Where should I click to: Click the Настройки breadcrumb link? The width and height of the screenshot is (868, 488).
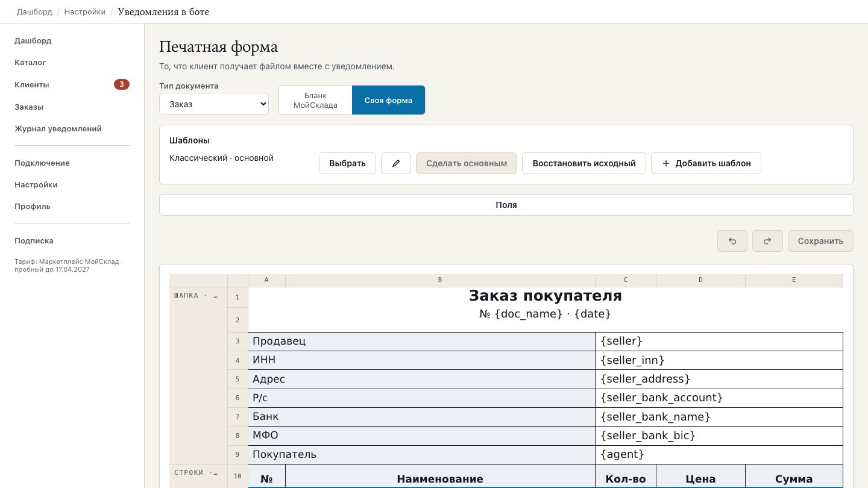85,12
